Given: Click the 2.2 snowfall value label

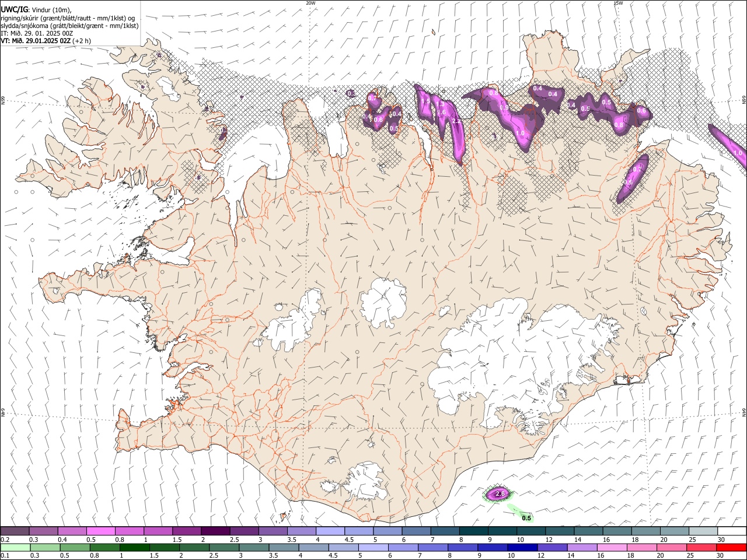Looking at the screenshot, I should pos(456,121).
